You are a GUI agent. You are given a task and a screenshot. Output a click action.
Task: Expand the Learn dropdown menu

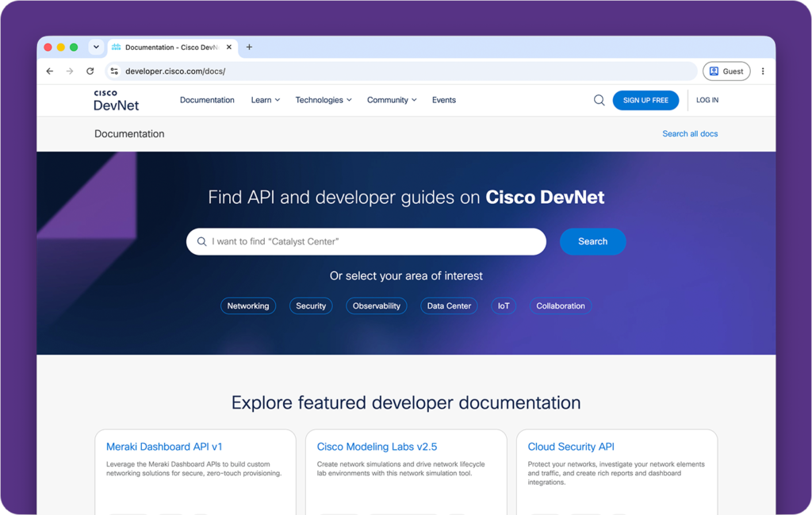266,100
